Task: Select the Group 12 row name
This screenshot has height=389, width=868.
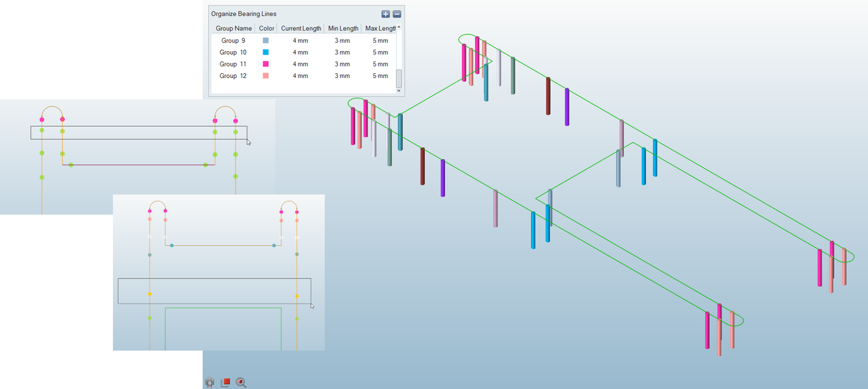Action: click(x=233, y=76)
